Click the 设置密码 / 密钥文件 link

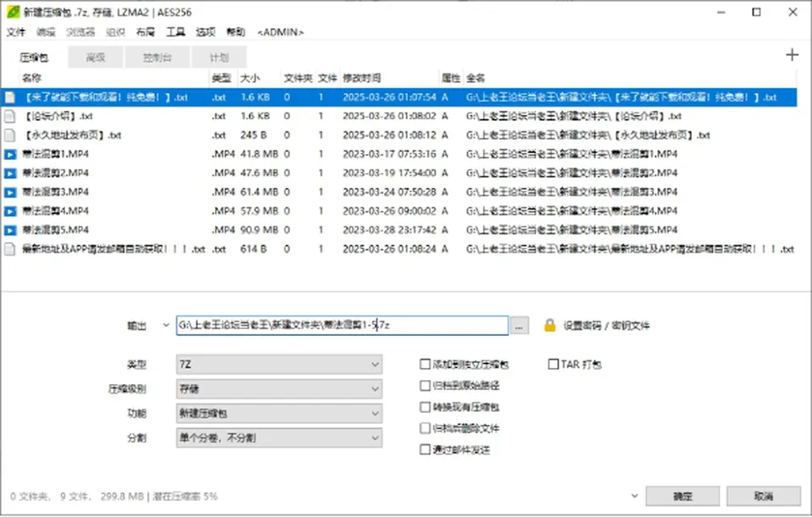pos(606,325)
